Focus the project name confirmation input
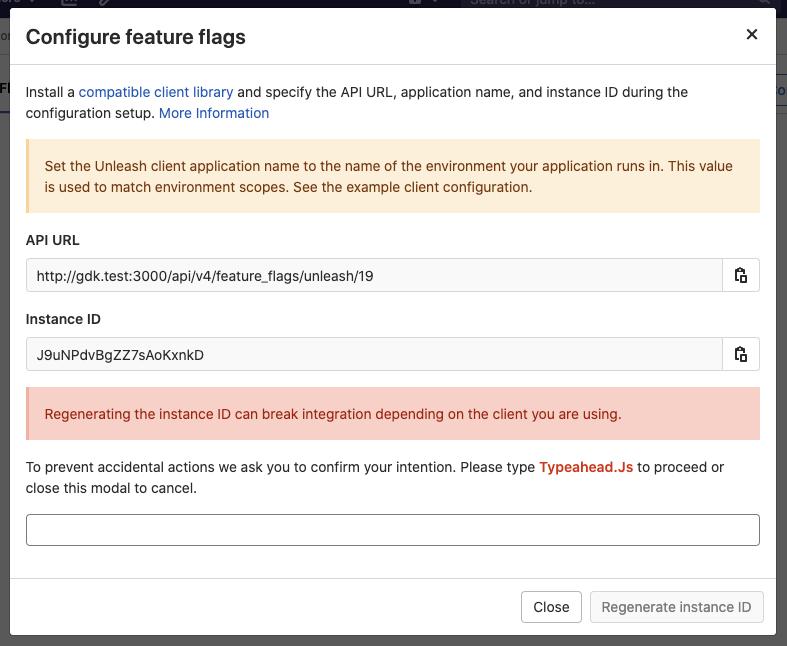 (x=392, y=530)
